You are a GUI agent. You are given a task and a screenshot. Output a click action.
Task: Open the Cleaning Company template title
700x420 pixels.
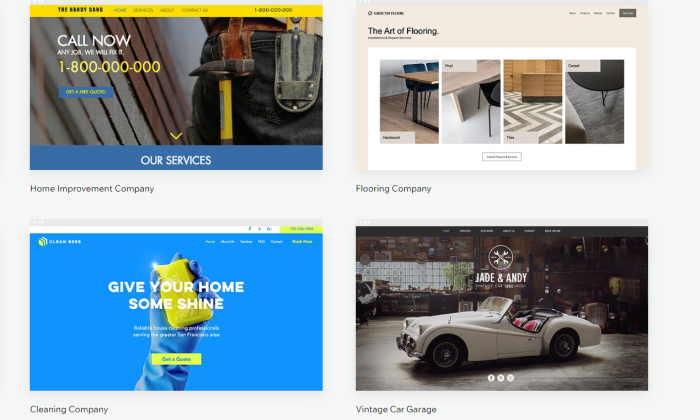click(x=69, y=409)
